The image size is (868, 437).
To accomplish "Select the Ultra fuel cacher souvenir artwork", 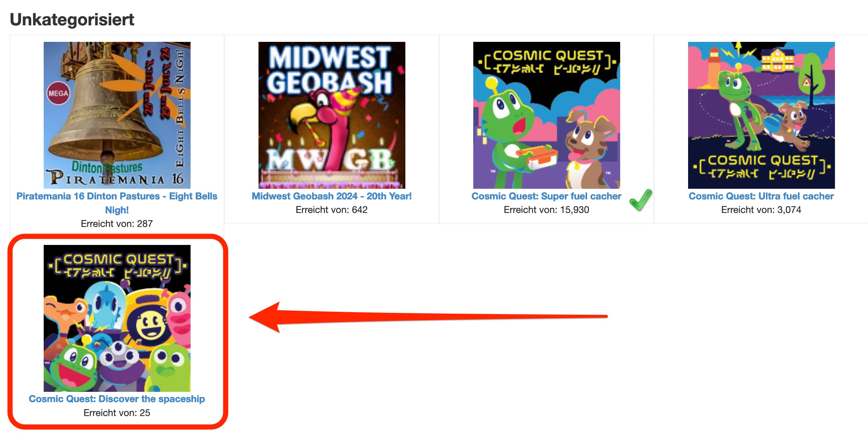I will [762, 115].
